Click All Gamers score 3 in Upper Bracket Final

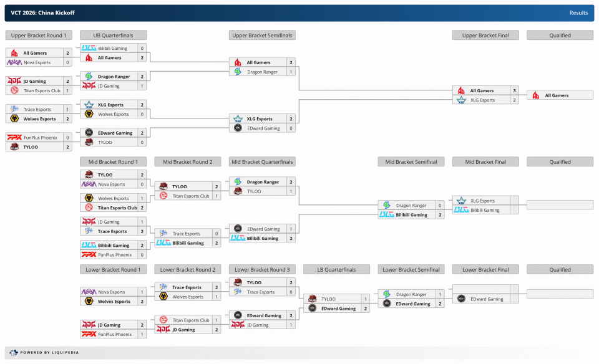515,90
